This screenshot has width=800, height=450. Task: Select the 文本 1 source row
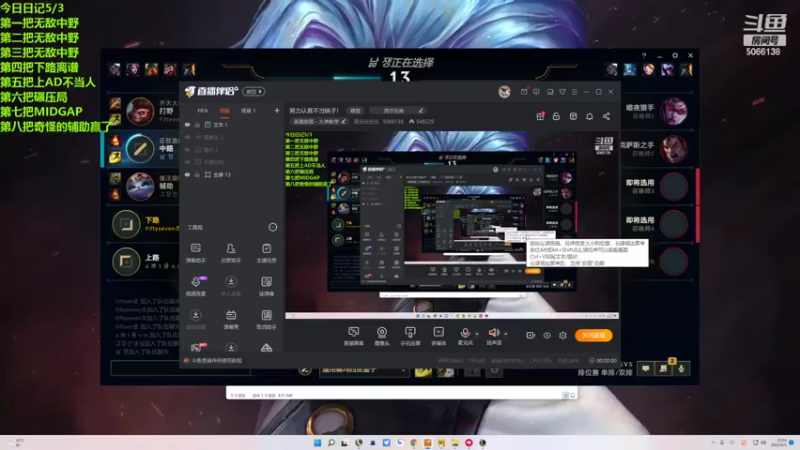[232, 124]
